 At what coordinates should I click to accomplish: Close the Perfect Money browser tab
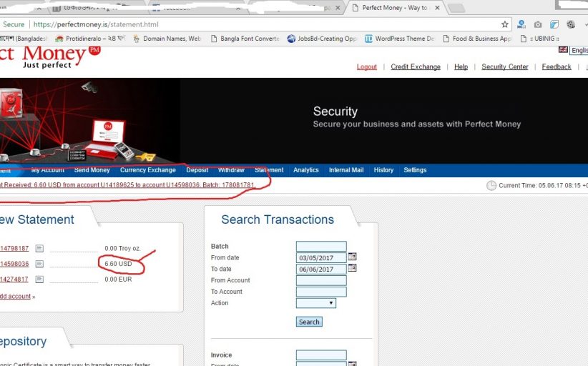pyautogui.click(x=436, y=8)
